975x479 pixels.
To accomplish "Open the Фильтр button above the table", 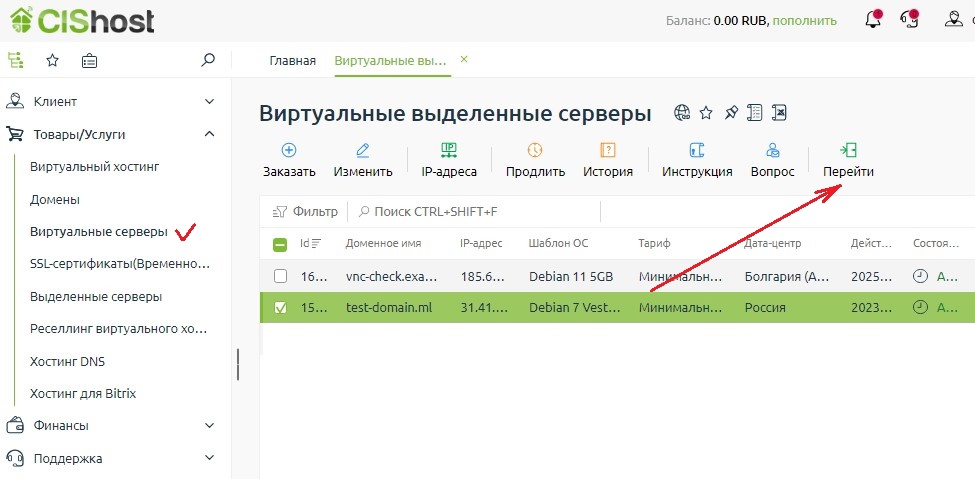I will pyautogui.click(x=305, y=211).
